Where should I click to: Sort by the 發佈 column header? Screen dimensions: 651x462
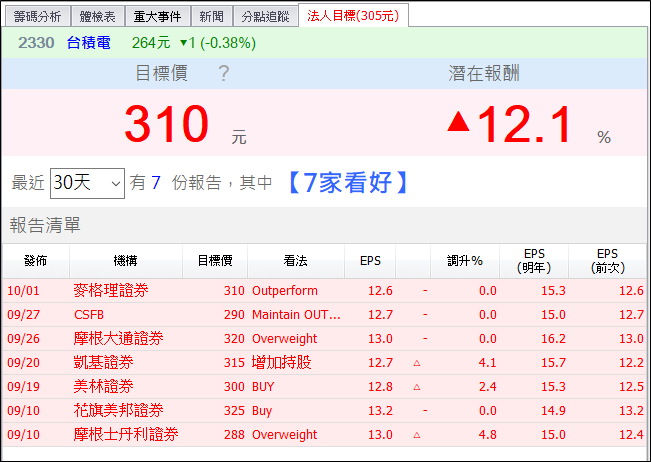click(x=35, y=261)
